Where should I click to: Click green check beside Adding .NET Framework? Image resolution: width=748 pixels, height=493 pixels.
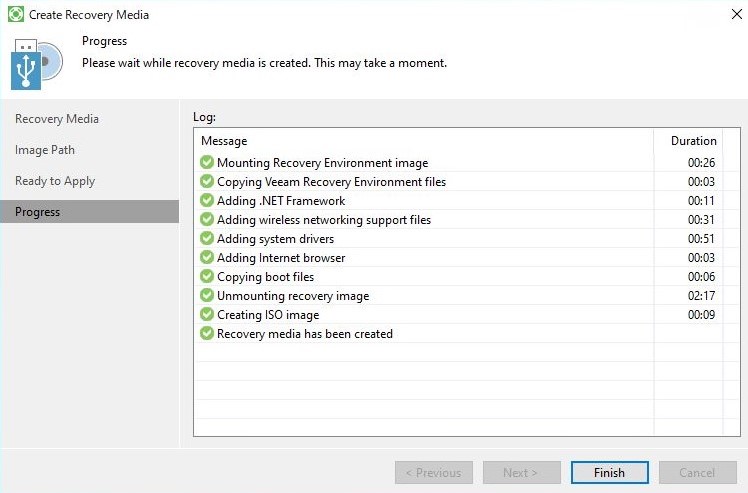[x=207, y=200]
